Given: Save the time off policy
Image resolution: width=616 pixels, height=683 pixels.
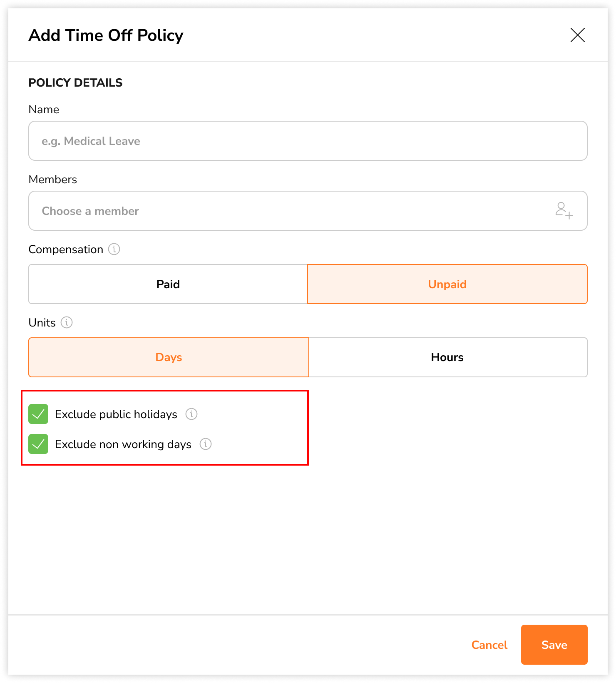Looking at the screenshot, I should click(x=554, y=645).
